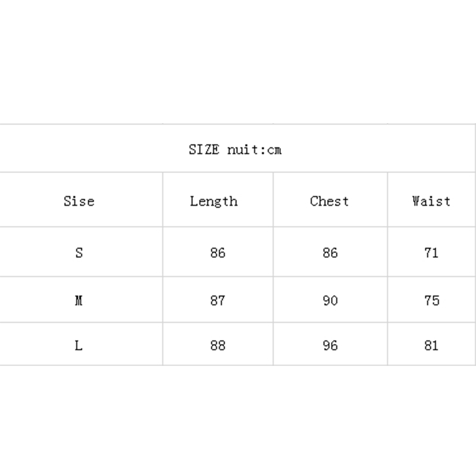
Task: Click the Length value 87 for size M
Action: (x=218, y=300)
